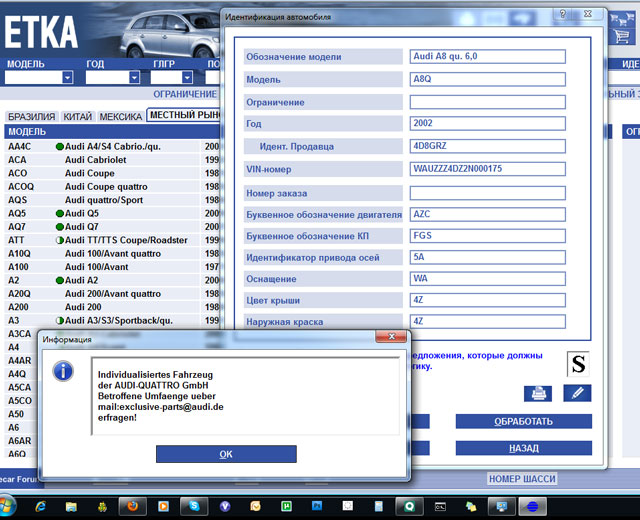640x520 pixels.
Task: Open the МОДЕЛЬ dropdown
Action: 67,77
